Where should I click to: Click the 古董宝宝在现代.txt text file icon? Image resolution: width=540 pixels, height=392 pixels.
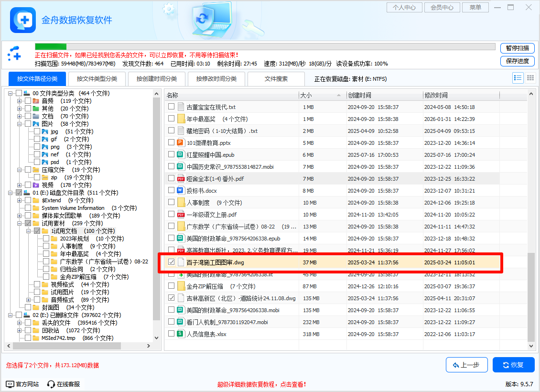(181, 107)
